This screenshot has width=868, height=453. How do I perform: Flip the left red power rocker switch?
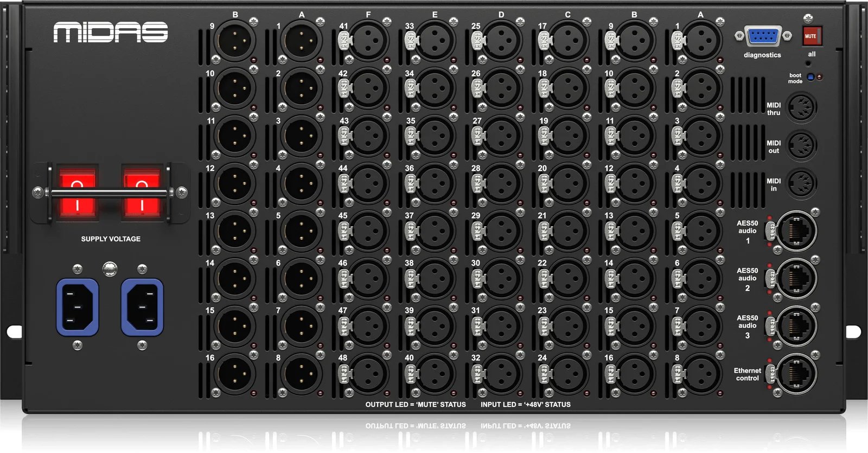pos(77,193)
